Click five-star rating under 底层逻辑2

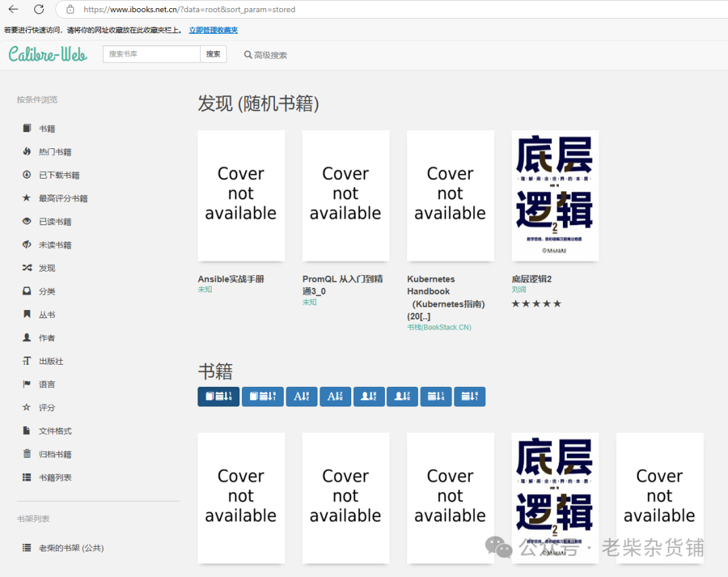pos(537,303)
